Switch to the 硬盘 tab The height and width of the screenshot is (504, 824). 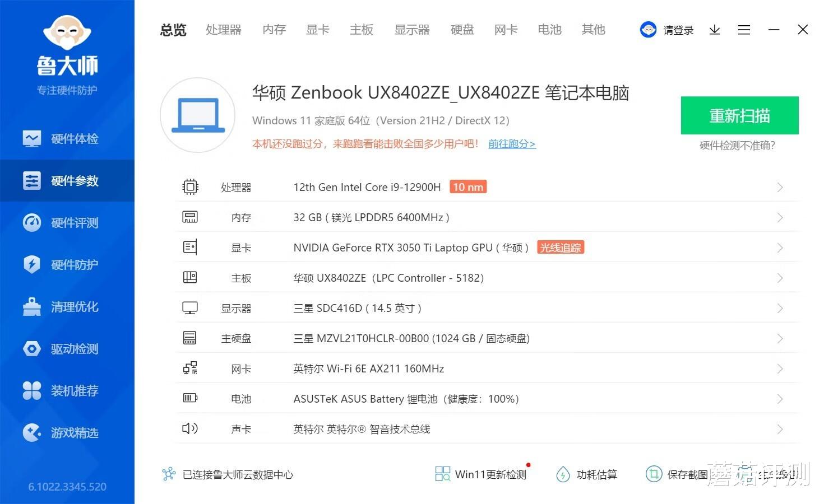[462, 30]
